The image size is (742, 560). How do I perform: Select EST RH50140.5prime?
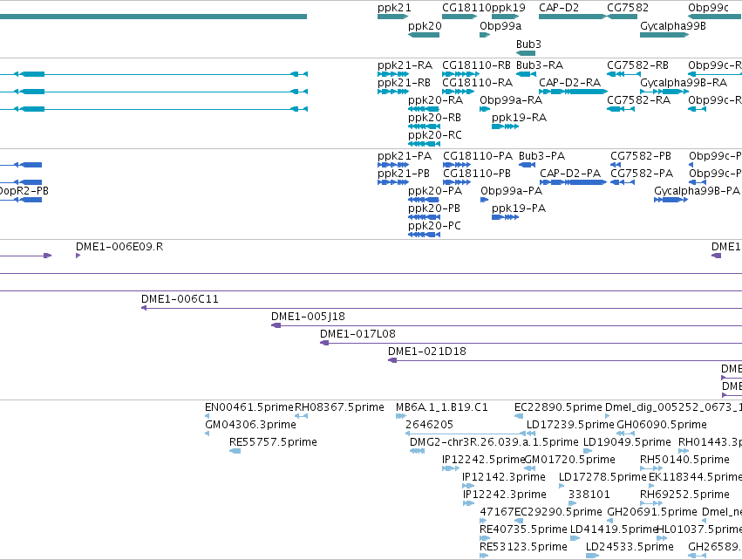coord(651,468)
